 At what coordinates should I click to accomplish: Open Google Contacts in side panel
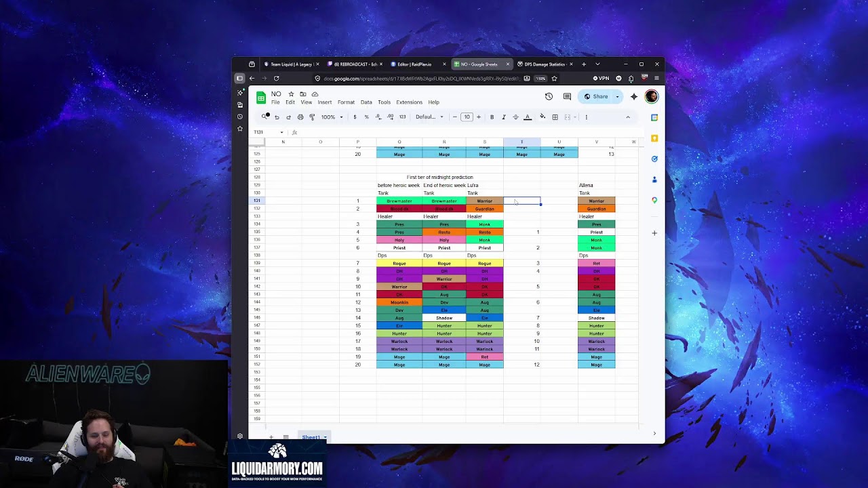pyautogui.click(x=654, y=180)
